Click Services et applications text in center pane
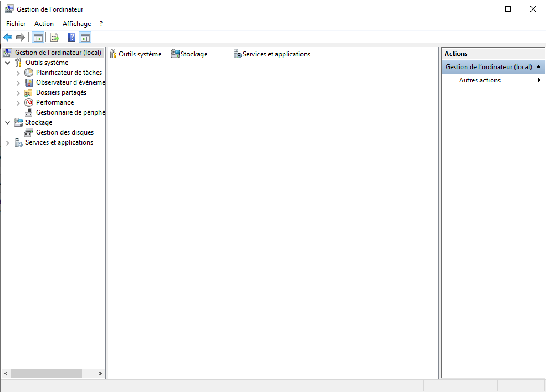 (277, 54)
